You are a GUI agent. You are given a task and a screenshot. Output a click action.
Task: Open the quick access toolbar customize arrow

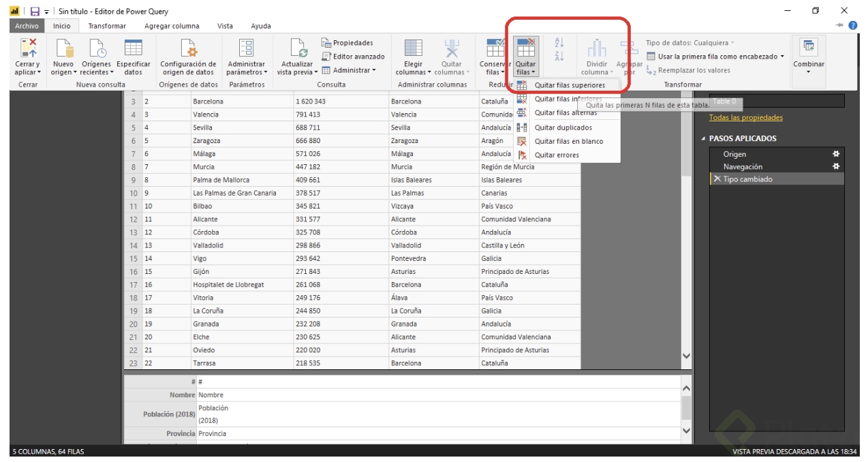(46, 12)
